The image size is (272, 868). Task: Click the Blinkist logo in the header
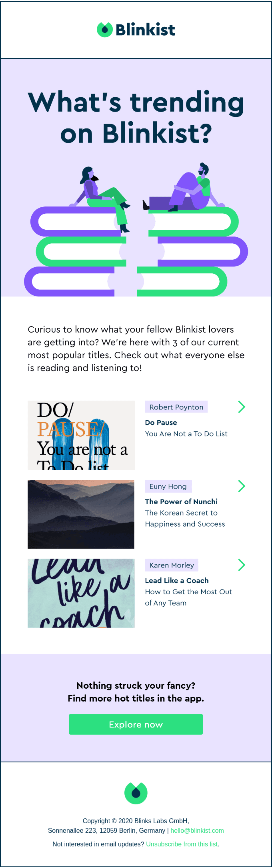pyautogui.click(x=136, y=30)
